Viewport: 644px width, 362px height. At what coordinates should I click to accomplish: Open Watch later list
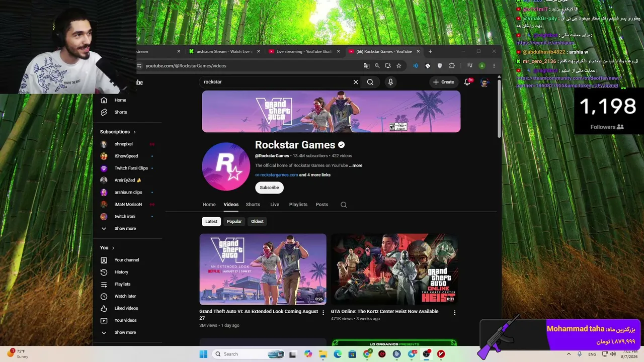pyautogui.click(x=125, y=296)
